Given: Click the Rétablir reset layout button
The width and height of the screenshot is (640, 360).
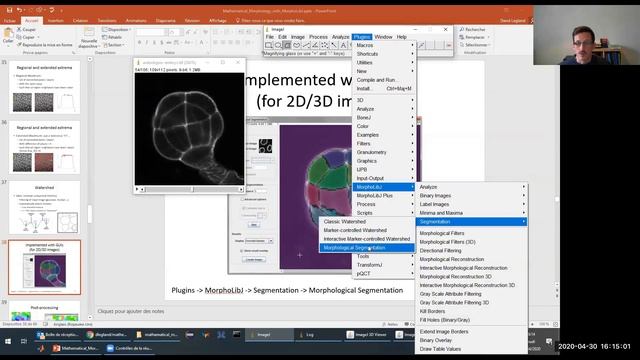Looking at the screenshot, I should point(112,37).
